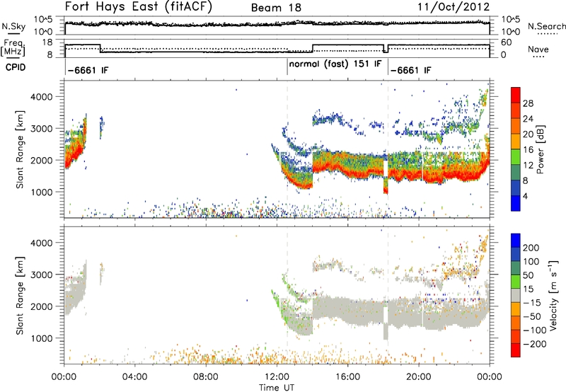This screenshot has height=392, width=566.
Task: Click the 'Time UT' axis title
Action: (x=277, y=387)
